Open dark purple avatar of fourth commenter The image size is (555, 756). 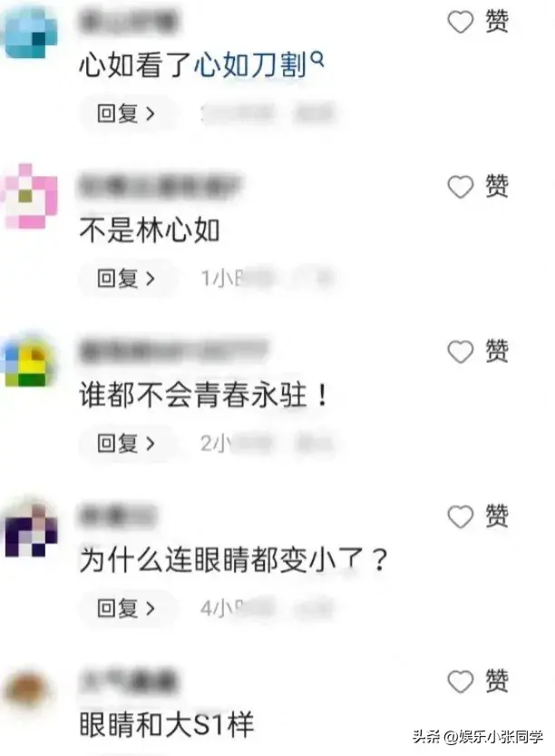click(31, 528)
